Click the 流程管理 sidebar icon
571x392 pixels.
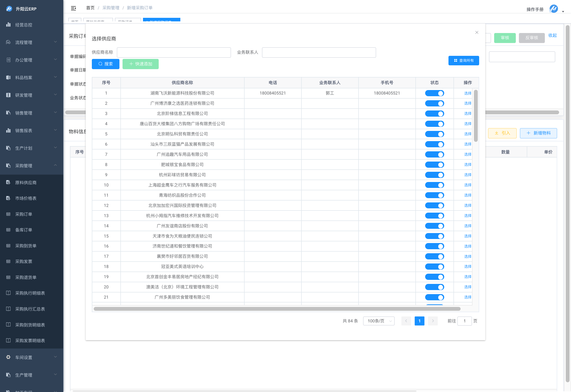[x=8, y=42]
